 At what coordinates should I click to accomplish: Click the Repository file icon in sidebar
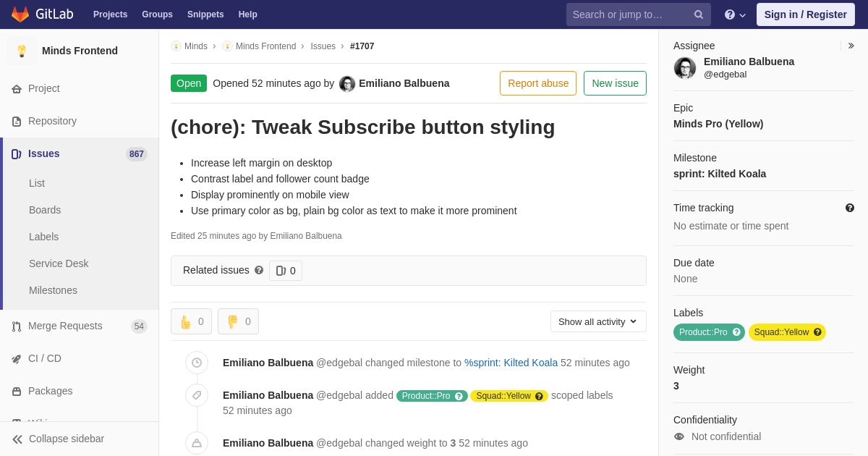17,121
